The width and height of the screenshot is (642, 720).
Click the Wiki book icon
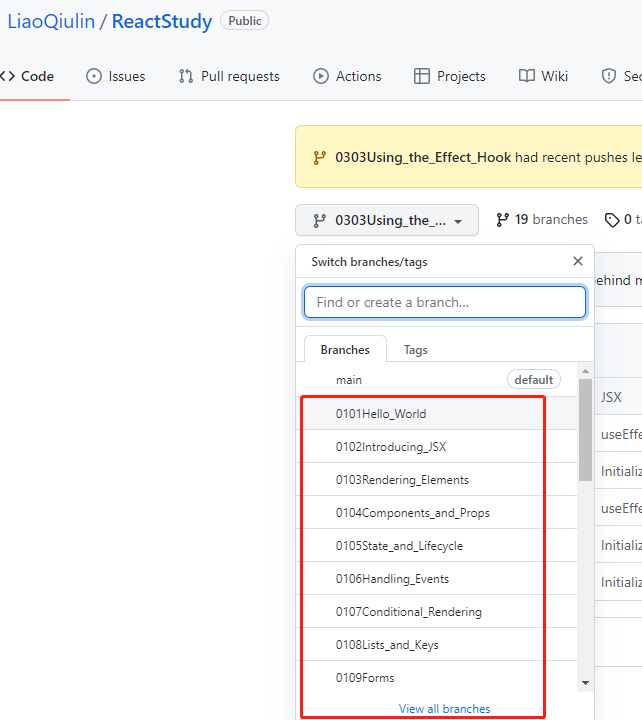(527, 76)
